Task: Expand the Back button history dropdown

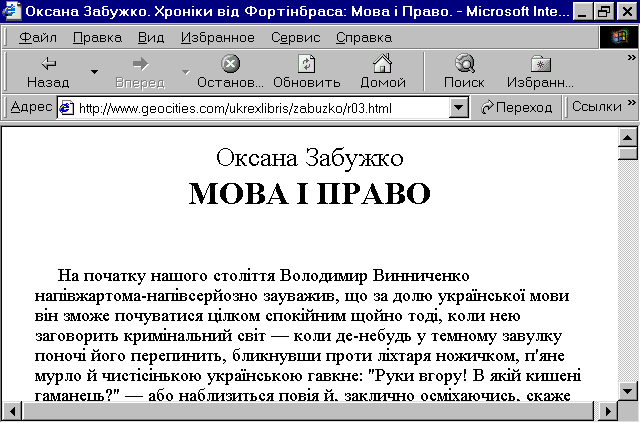Action: pos(94,72)
